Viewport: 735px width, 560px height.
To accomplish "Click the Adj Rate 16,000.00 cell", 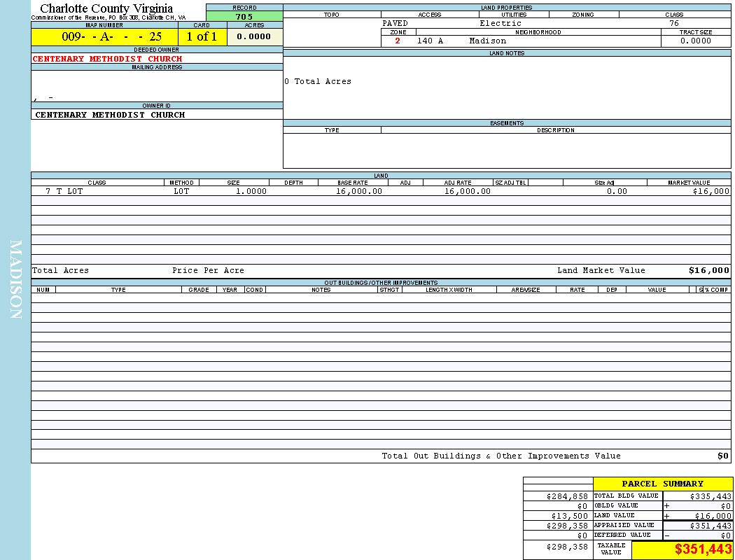I will tap(467, 191).
